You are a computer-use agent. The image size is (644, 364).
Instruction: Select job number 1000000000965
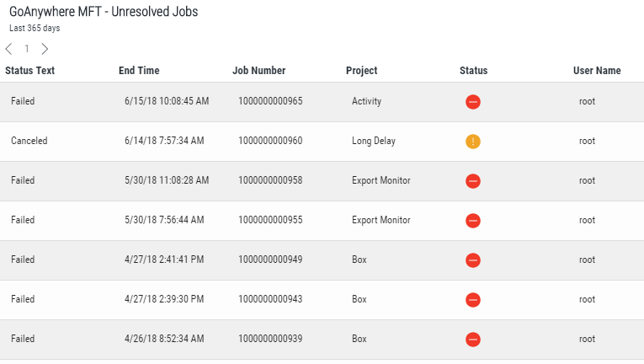(x=270, y=101)
